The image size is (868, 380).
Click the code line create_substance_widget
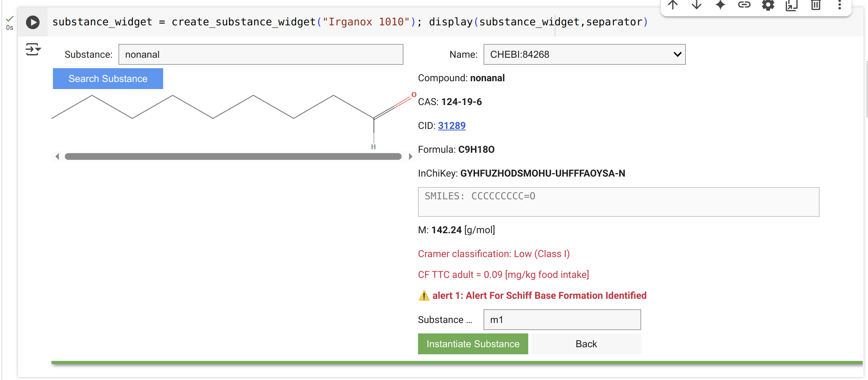point(350,22)
